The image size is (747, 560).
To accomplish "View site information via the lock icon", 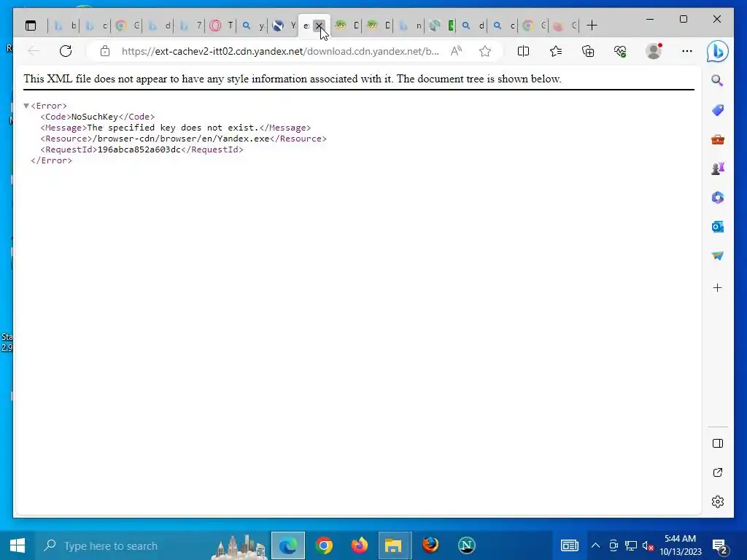I will [x=105, y=51].
